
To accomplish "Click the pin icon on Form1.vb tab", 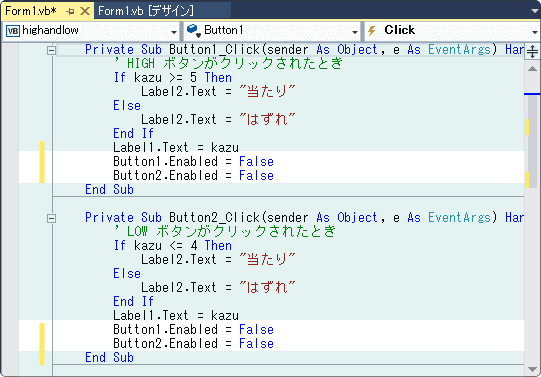I will (x=70, y=11).
